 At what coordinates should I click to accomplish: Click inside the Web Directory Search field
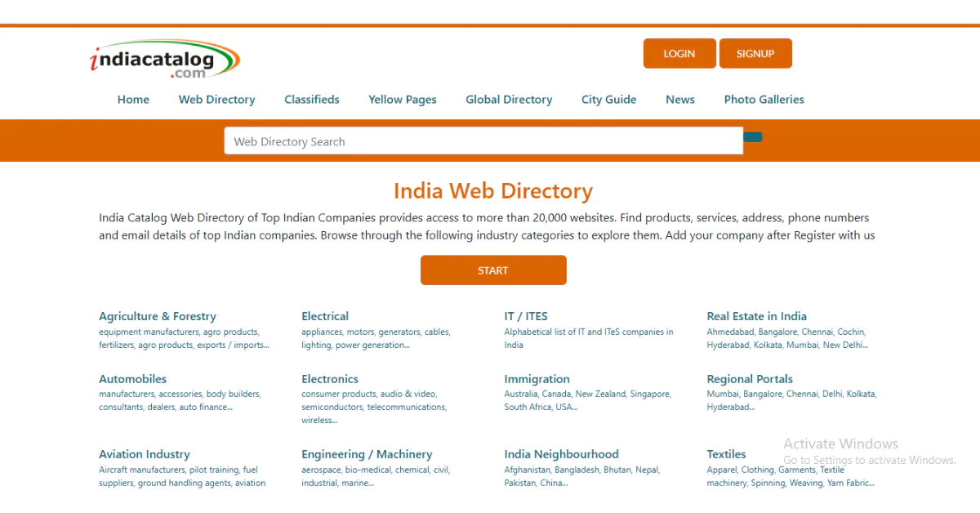(483, 141)
